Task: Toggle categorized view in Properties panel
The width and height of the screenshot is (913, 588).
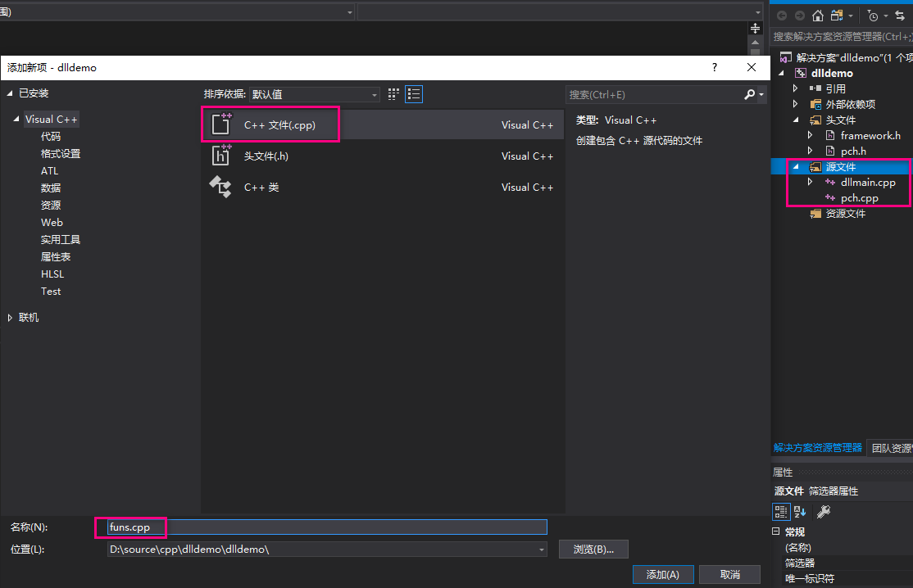Action: tap(781, 511)
